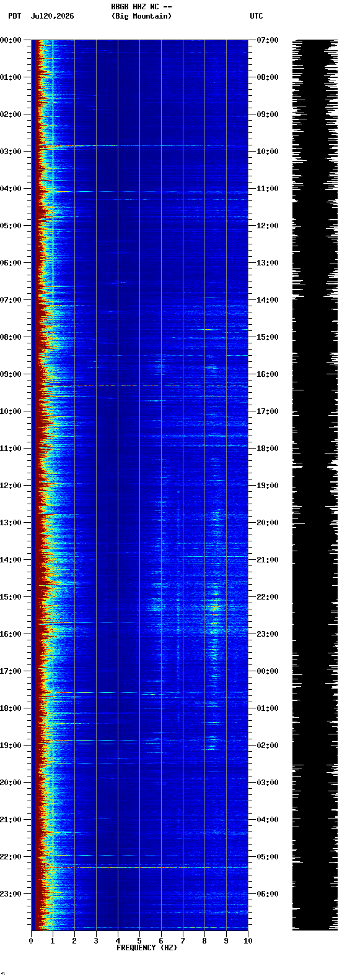Click the '17:00' PDT time label
Viewport: 342px width, 980px height.
(11, 671)
